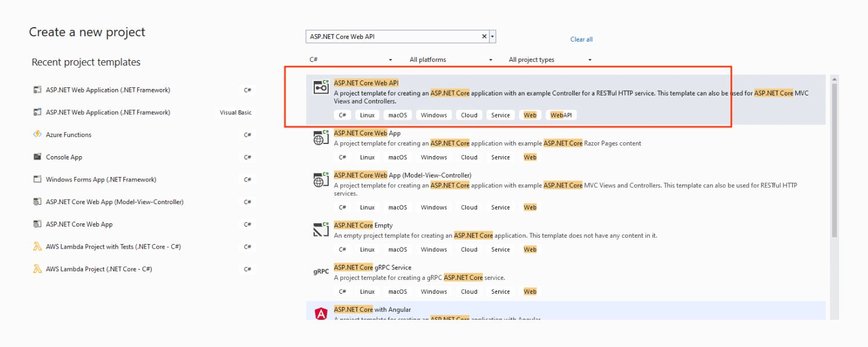
Task: Click the Azure Functions lightning icon
Action: pyautogui.click(x=37, y=134)
